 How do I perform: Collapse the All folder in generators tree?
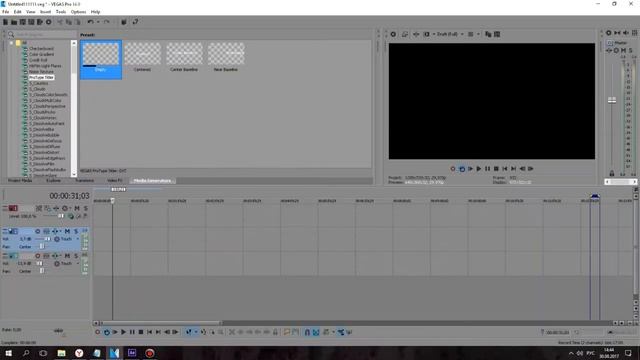(x=11, y=42)
